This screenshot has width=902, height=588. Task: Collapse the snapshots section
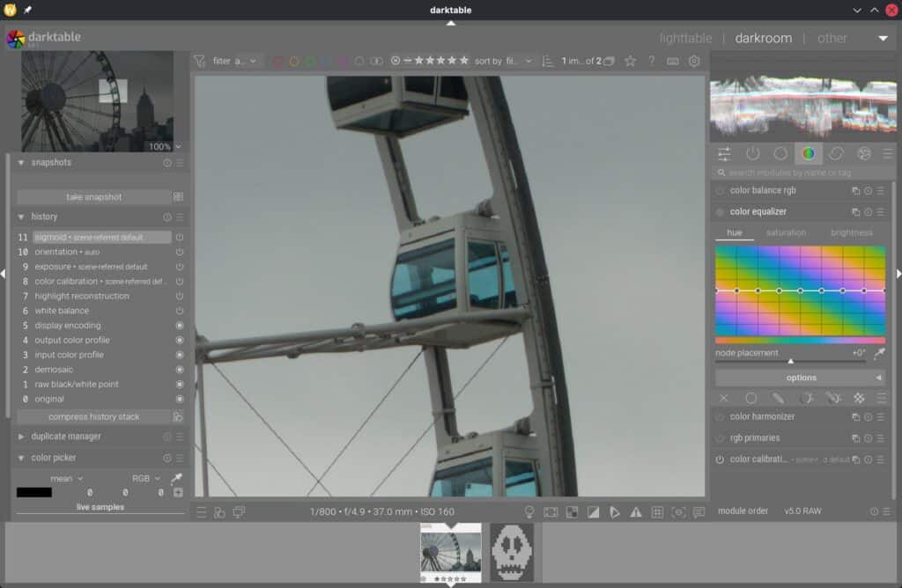(21, 163)
